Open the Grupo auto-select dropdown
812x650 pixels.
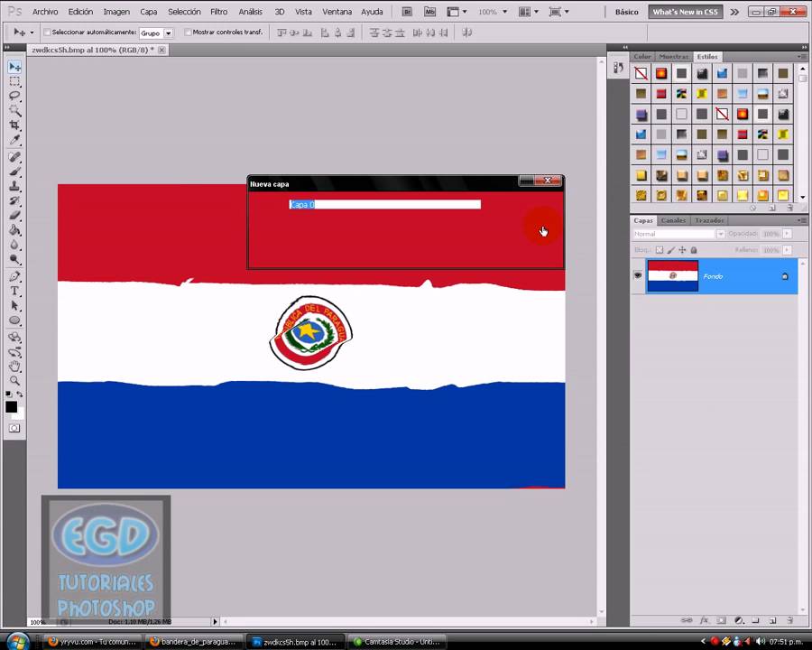pyautogui.click(x=169, y=32)
